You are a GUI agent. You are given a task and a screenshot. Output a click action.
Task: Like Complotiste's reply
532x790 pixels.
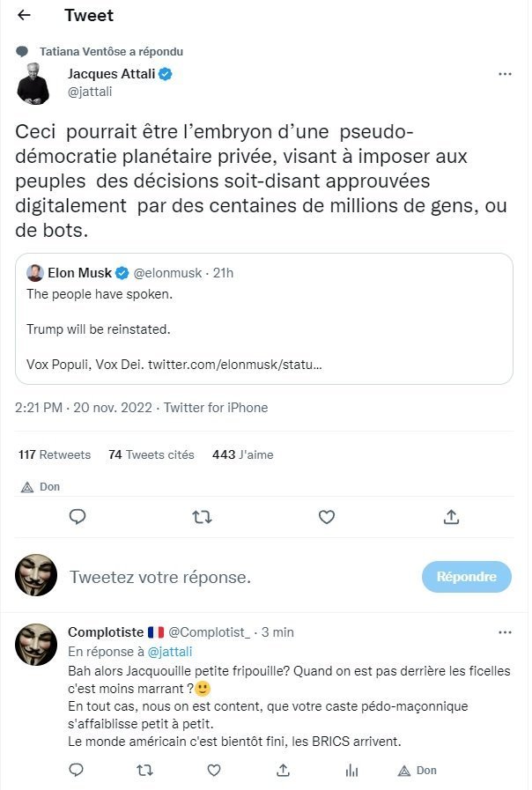(214, 771)
